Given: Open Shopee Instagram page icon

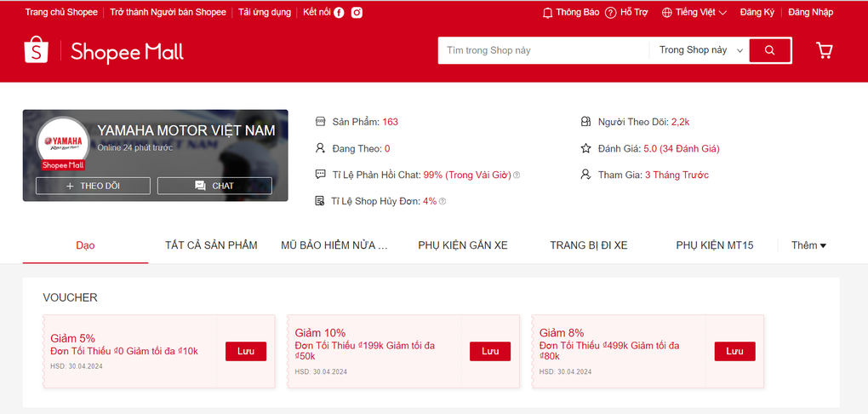Looking at the screenshot, I should pos(357,12).
